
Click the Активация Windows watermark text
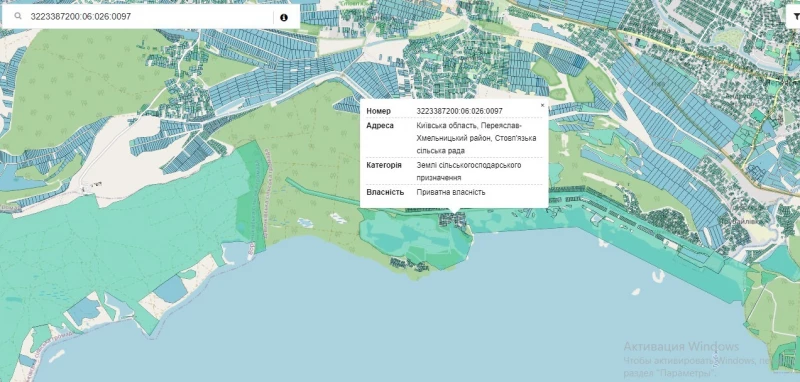click(681, 347)
